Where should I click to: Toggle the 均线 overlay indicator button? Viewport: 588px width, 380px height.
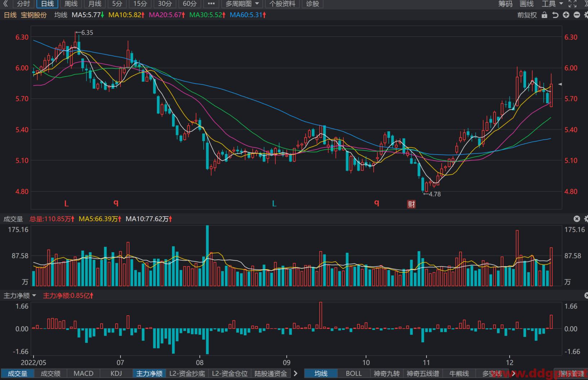click(x=321, y=374)
